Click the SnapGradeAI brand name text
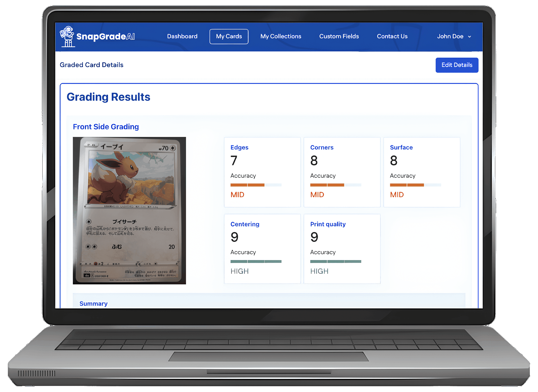The image size is (538, 392). 105,36
